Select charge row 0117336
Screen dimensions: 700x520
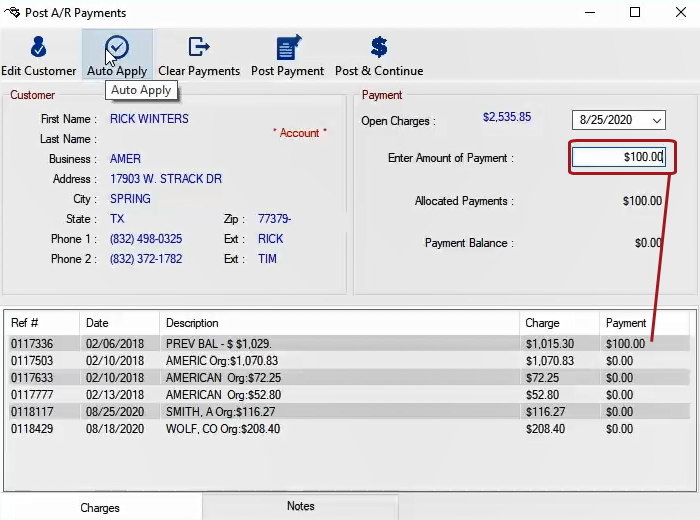tap(348, 344)
